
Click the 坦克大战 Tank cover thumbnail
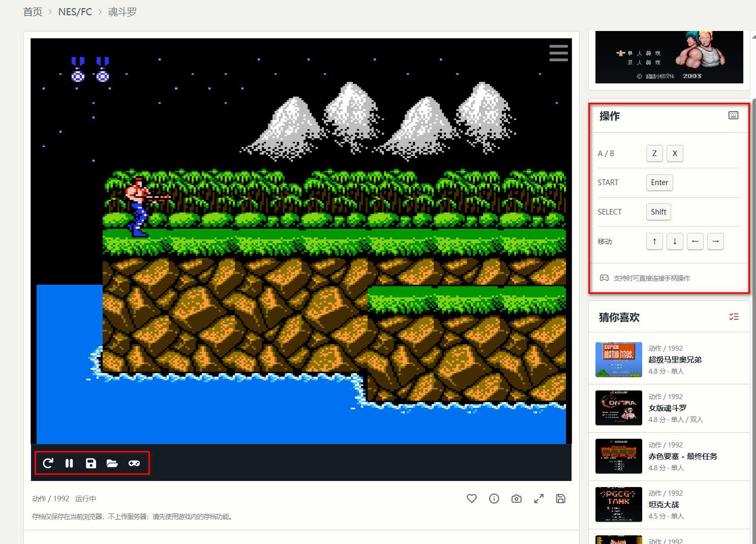(x=619, y=504)
